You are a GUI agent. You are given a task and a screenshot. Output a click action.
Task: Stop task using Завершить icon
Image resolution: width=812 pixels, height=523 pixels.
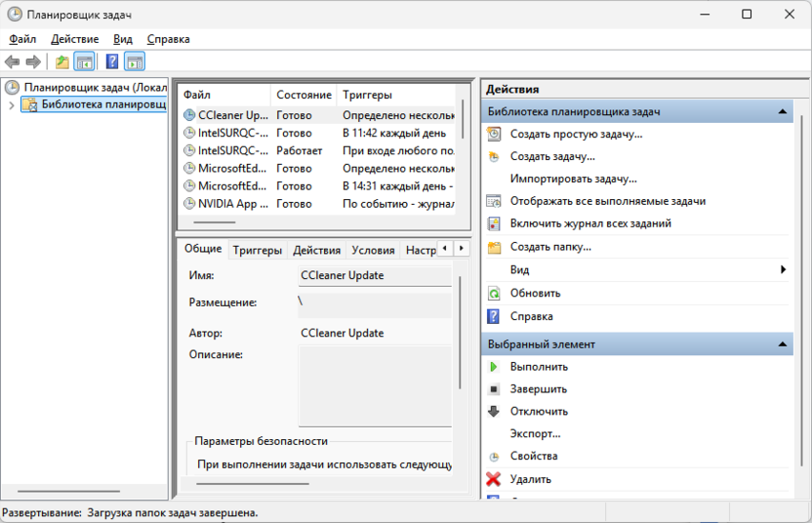click(494, 389)
